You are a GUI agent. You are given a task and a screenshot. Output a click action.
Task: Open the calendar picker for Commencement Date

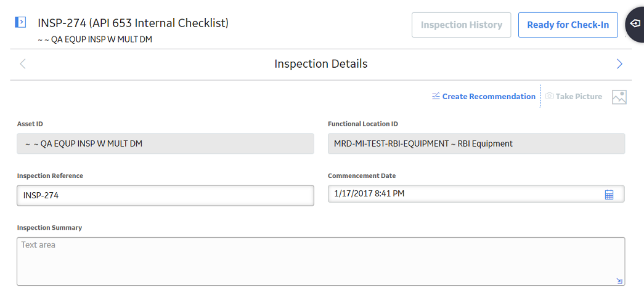pos(609,195)
